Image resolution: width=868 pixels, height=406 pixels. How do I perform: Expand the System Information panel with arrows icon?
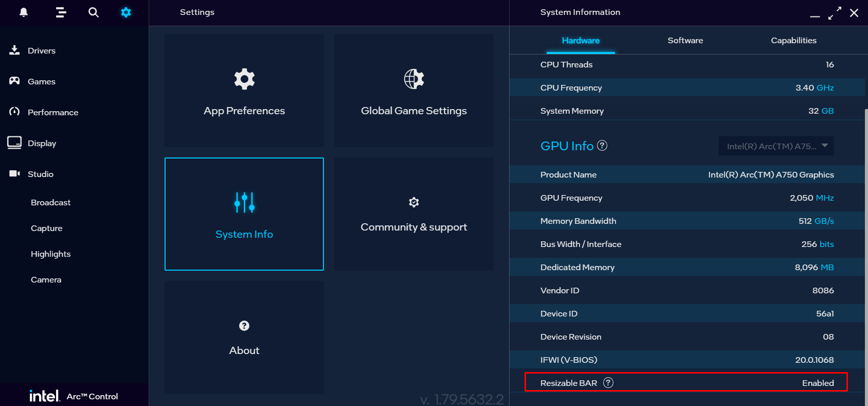click(835, 13)
